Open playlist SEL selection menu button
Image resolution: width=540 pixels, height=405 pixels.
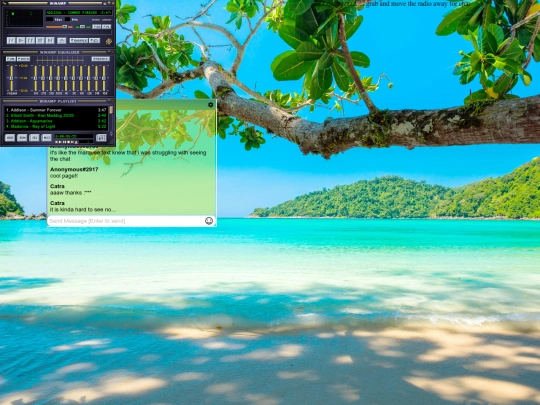click(x=34, y=138)
